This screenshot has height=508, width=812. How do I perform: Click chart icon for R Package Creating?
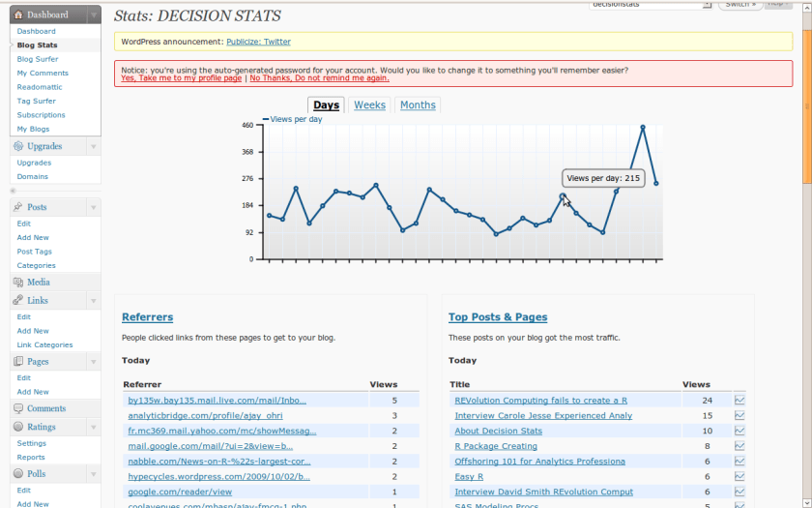tap(739, 446)
